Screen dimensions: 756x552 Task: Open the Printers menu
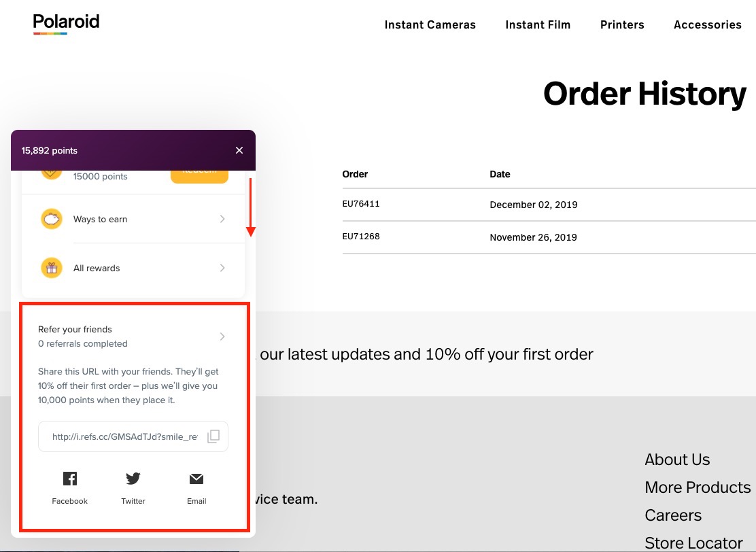(x=622, y=25)
